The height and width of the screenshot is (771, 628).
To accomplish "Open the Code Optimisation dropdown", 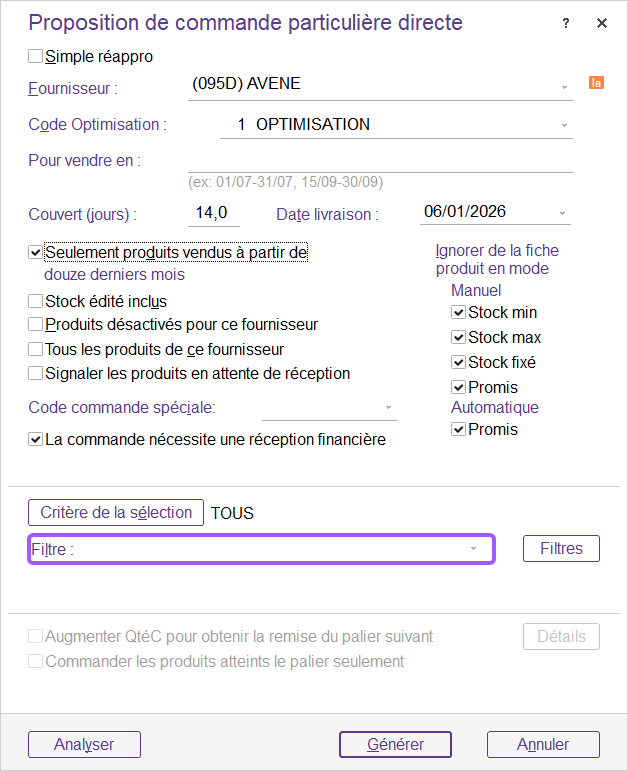I will [x=564, y=125].
